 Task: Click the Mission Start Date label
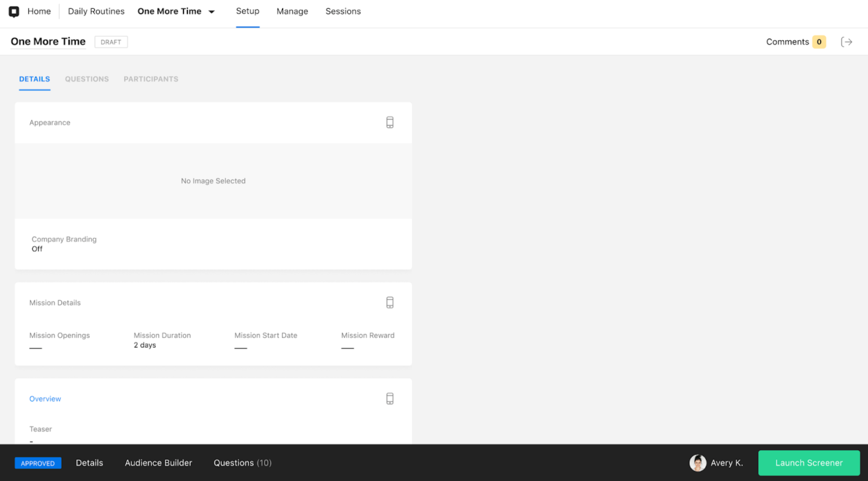tap(266, 335)
